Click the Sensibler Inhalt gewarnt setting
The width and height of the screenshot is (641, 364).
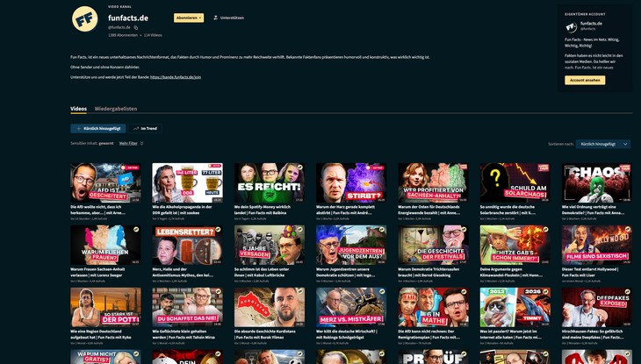coord(92,143)
